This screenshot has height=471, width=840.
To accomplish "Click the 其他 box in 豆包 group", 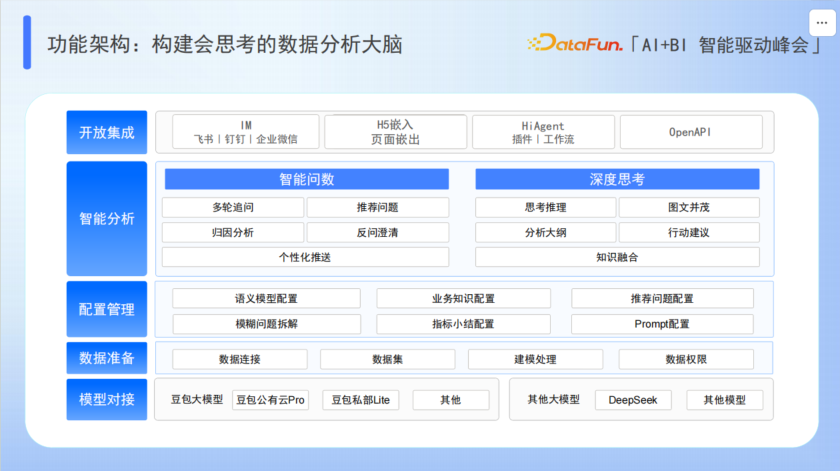I will 451,400.
